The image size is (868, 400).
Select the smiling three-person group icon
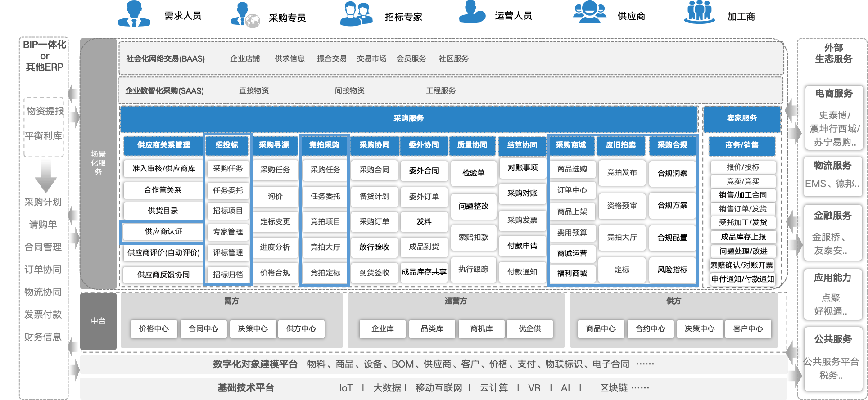pyautogui.click(x=589, y=12)
